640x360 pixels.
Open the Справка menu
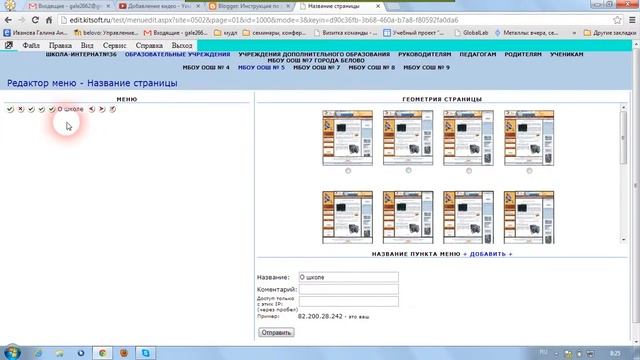click(x=149, y=45)
